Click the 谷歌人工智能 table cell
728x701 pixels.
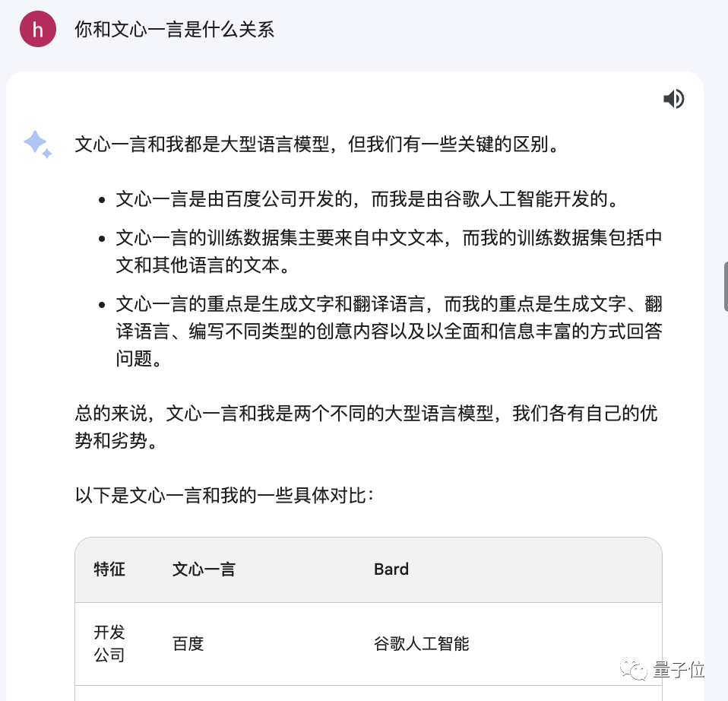pos(420,643)
